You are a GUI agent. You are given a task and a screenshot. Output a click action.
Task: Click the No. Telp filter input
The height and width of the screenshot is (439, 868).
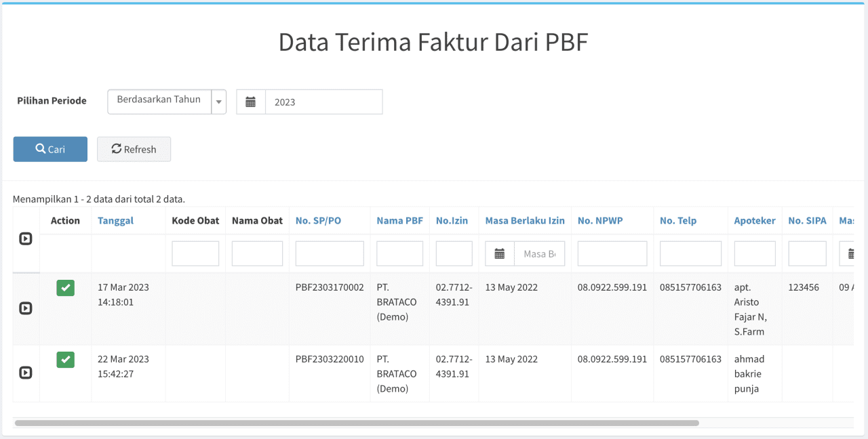click(690, 253)
